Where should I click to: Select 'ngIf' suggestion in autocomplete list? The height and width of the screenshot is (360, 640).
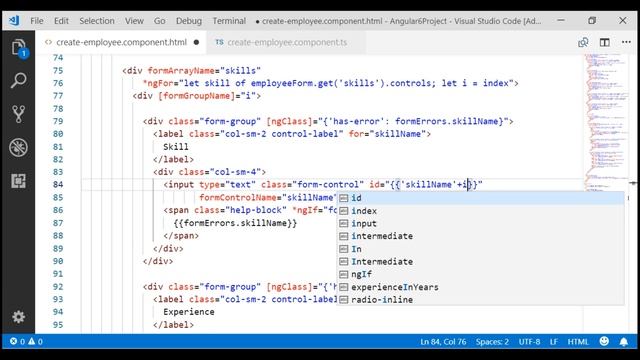coord(481,274)
